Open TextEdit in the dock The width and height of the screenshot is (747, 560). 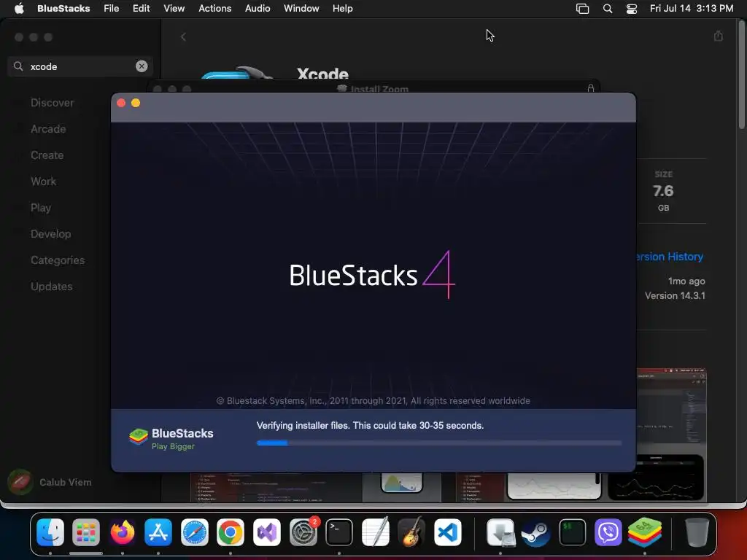tap(376, 532)
